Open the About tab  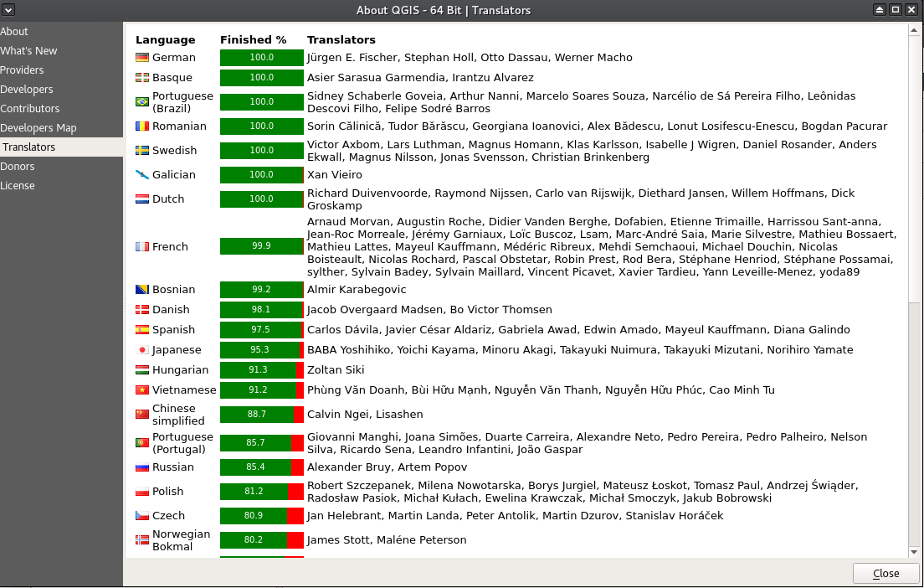tap(14, 32)
